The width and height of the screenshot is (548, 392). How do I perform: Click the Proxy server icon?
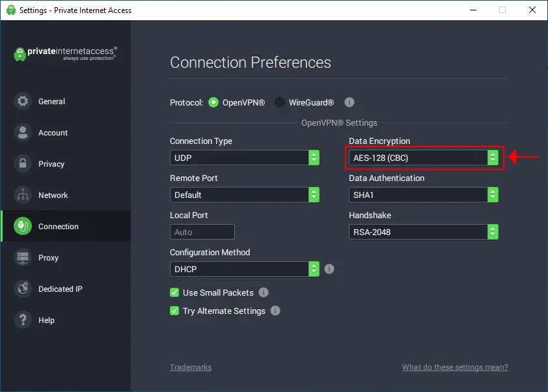(23, 258)
